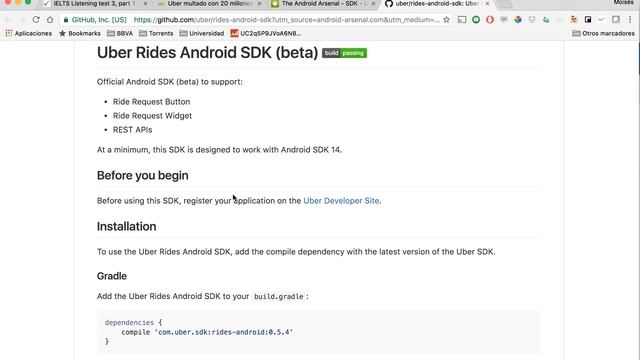
Task: Click the multicolor pinwheel extension icon
Action: [518, 20]
